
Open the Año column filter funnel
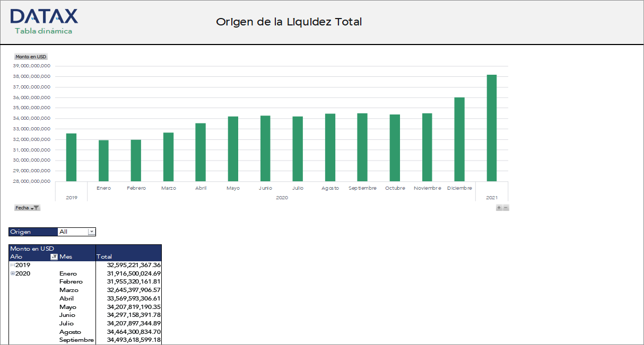pos(54,256)
